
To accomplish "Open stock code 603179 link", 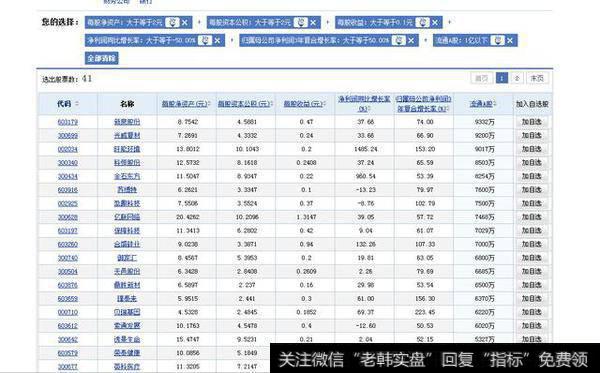I will tap(68, 122).
